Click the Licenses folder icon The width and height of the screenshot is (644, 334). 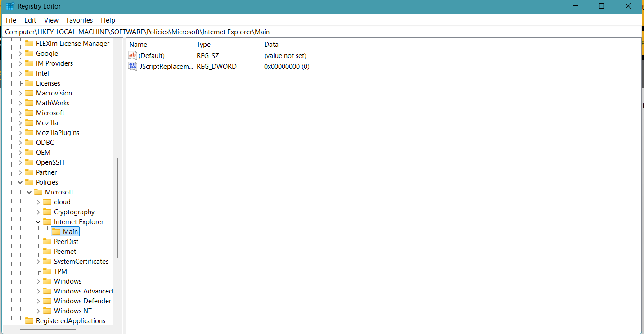(x=29, y=83)
